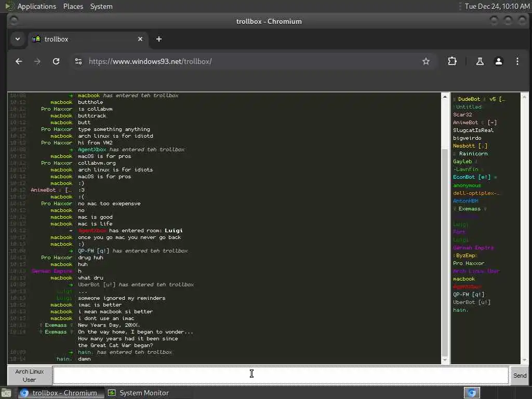Viewport: 532px width, 399px height.
Task: Click 'hi from VM2' message
Action: (x=95, y=143)
